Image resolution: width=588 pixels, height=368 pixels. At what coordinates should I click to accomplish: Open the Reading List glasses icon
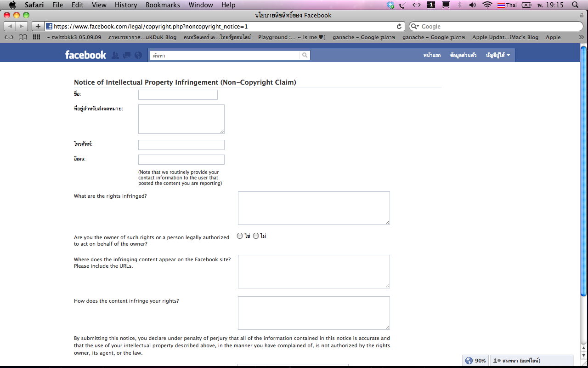9,37
